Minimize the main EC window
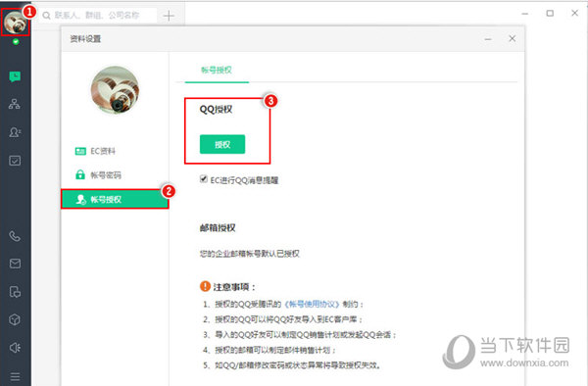Viewport: 588px width, 386px height. tap(525, 14)
